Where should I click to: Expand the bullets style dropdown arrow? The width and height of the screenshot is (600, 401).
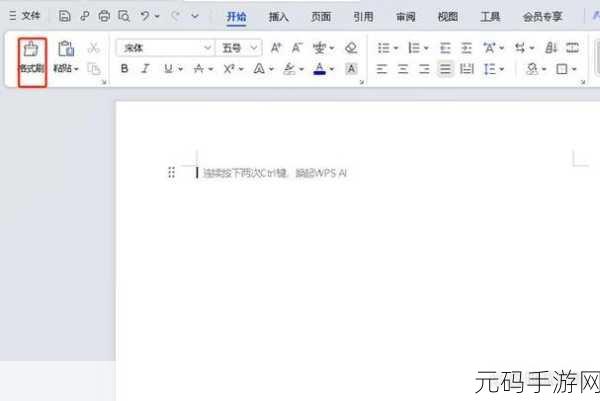click(x=396, y=49)
